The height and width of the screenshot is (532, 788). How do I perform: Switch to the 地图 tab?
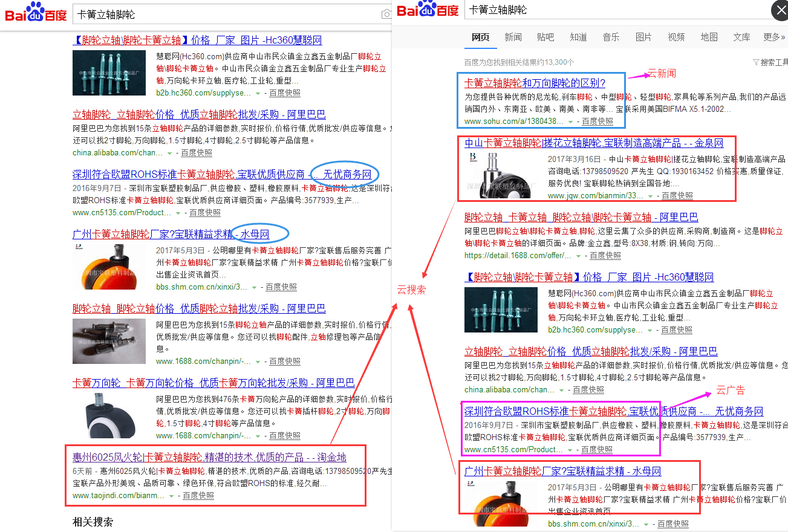click(x=709, y=37)
